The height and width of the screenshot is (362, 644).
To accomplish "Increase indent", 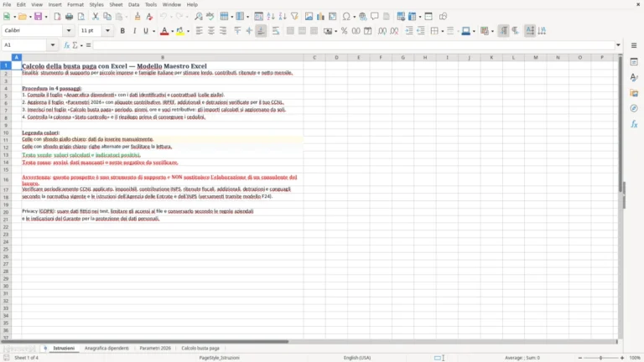I will tap(409, 31).
